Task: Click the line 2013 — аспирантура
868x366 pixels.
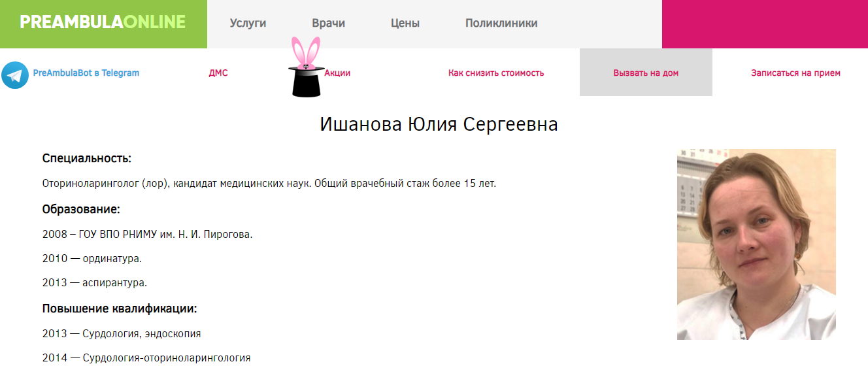Action: tap(95, 284)
